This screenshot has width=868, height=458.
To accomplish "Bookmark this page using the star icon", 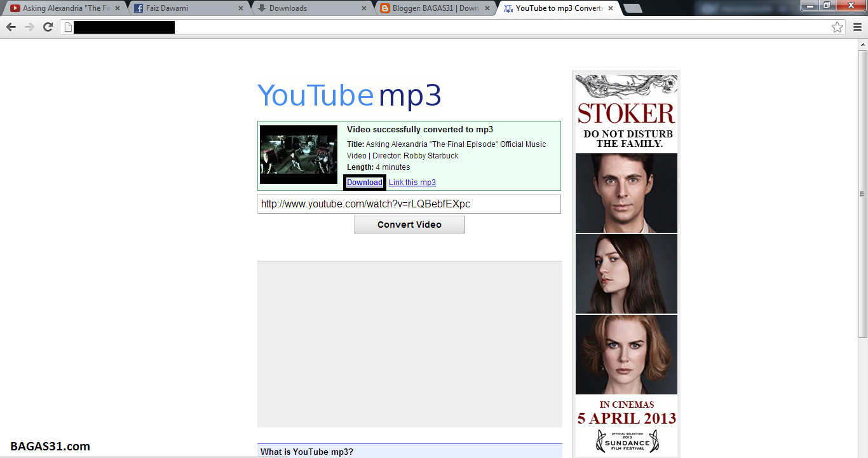I will (x=838, y=27).
